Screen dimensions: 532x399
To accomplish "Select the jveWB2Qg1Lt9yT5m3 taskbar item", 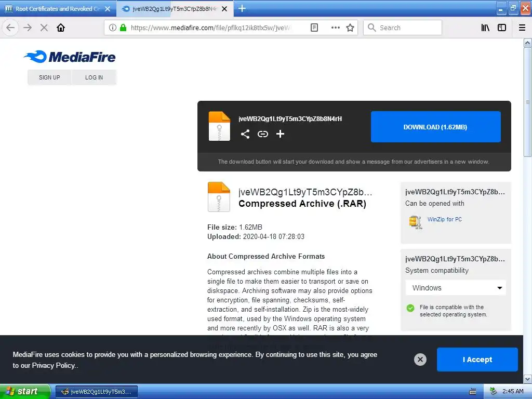I will coord(96,392).
